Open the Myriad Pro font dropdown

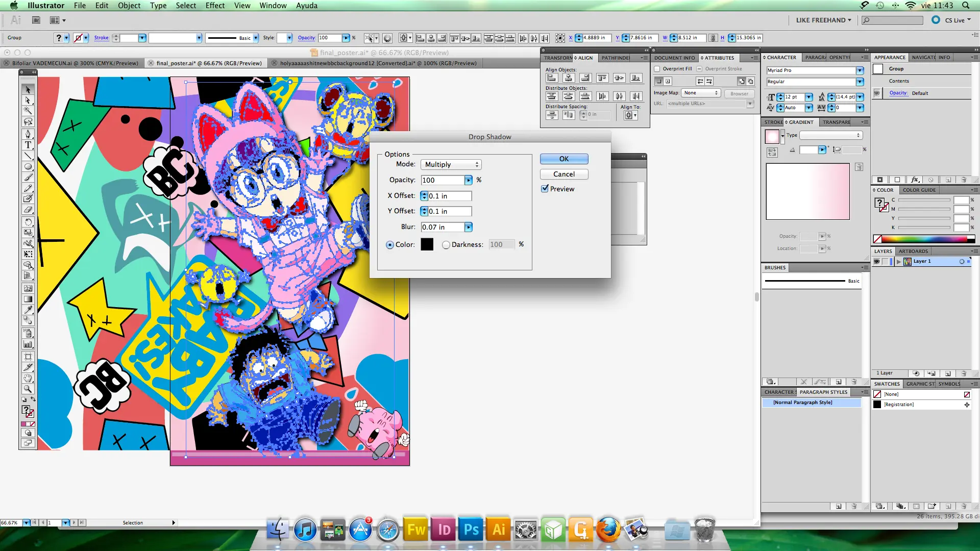860,70
